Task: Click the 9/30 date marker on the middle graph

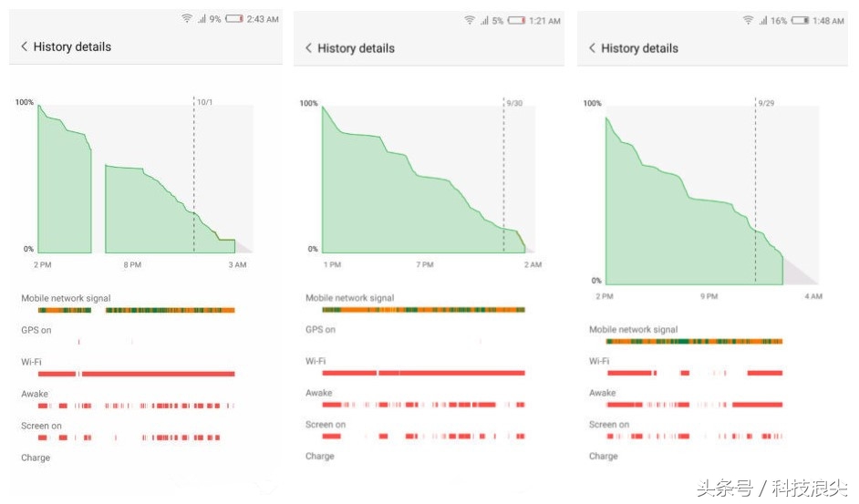Action: point(514,103)
